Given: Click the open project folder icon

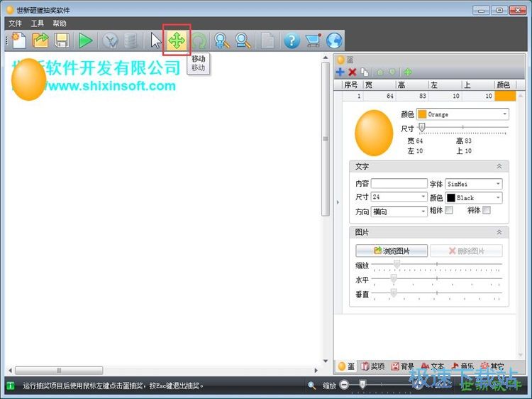Looking at the screenshot, I should coord(40,40).
